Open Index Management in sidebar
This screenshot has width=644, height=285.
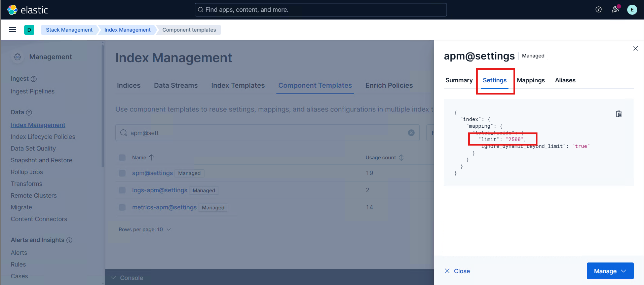coord(38,125)
